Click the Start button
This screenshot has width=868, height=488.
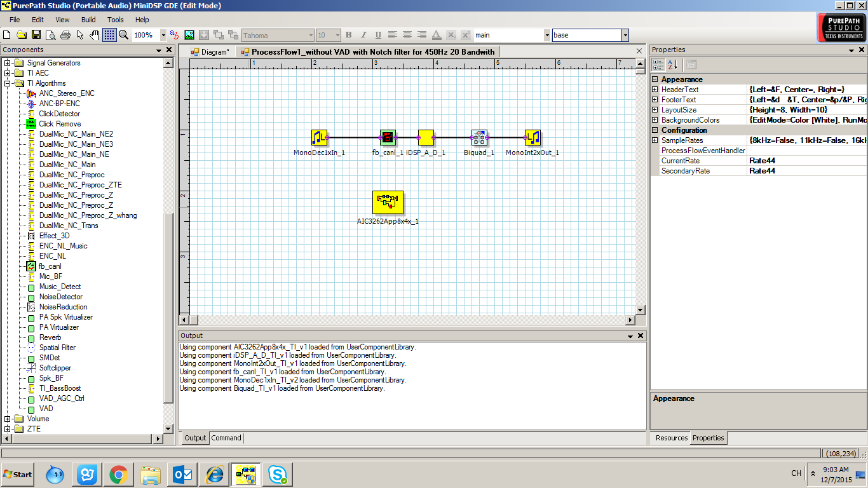click(17, 474)
